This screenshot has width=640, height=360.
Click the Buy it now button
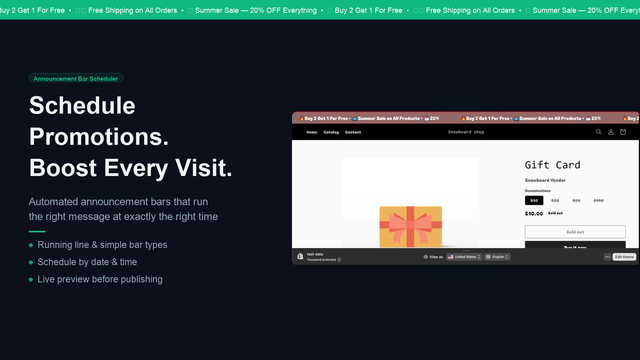tap(575, 245)
